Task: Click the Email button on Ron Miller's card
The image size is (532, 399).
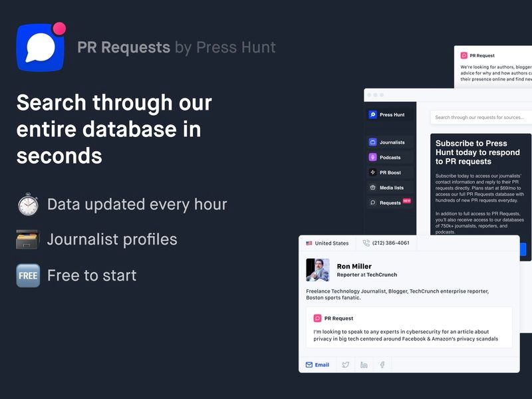Action: click(x=318, y=364)
